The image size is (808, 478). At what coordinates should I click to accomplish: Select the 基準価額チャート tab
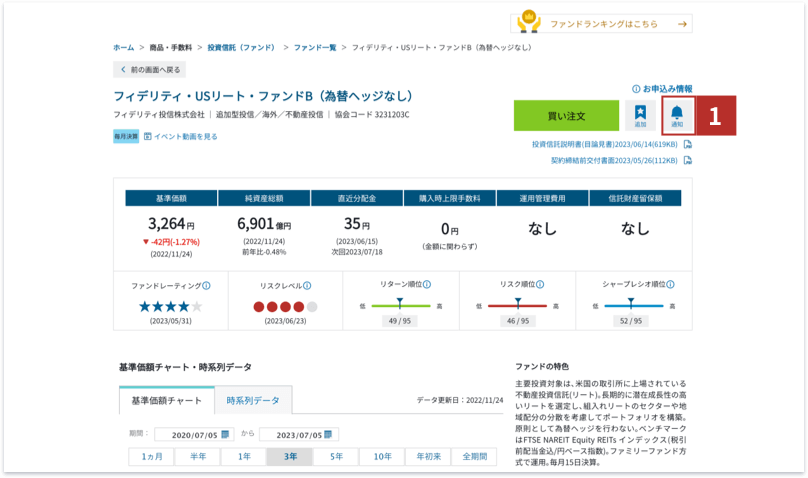click(166, 401)
